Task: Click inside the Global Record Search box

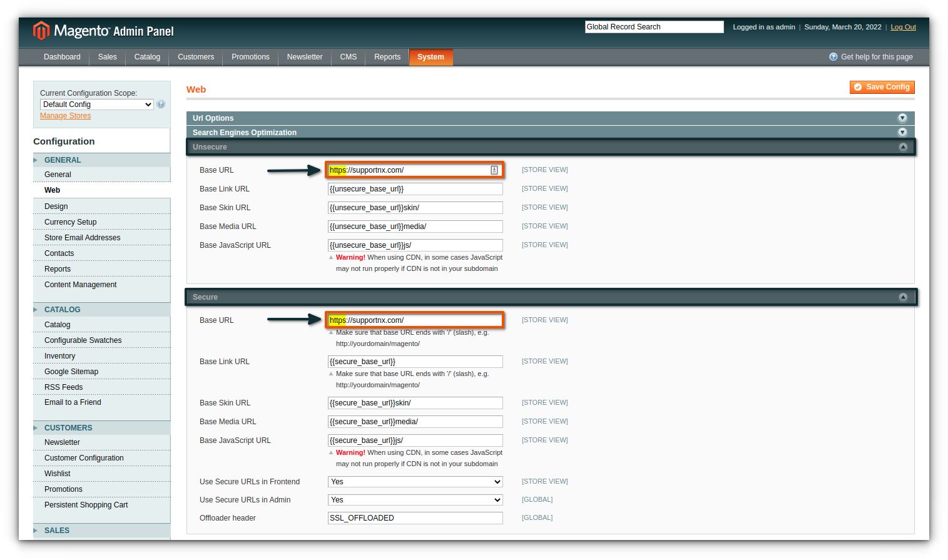Action: tap(653, 26)
